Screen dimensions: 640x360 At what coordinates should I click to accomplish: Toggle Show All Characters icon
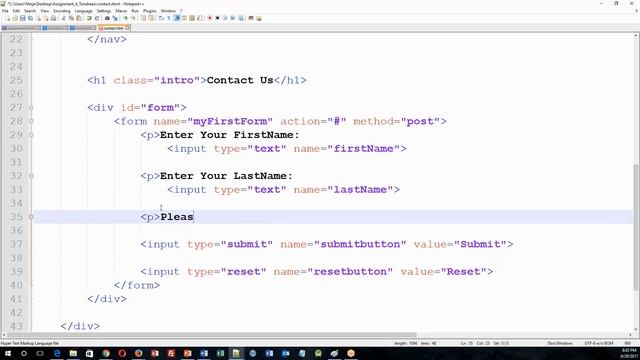(169, 18)
